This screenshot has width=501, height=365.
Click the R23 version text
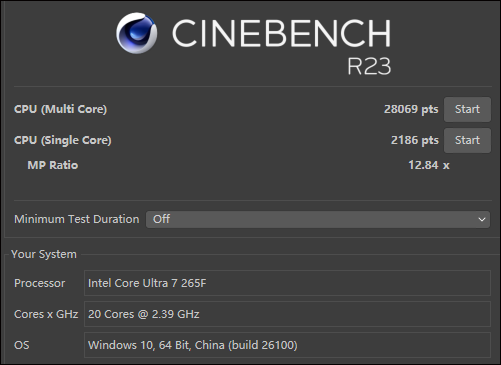point(369,66)
